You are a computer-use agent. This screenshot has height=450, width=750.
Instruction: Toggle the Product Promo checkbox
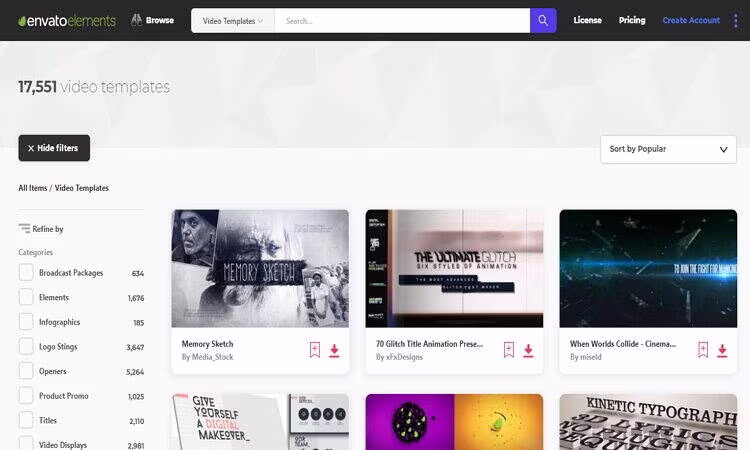[x=26, y=395]
